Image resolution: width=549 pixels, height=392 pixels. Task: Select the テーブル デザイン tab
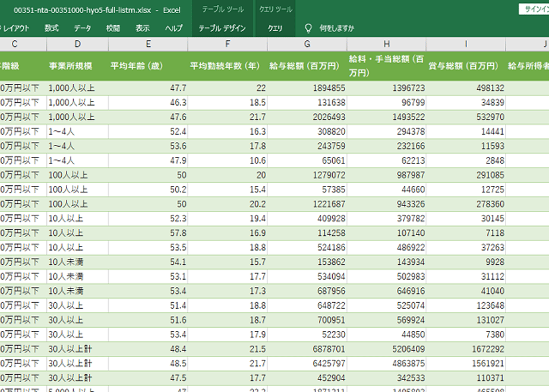point(222,28)
